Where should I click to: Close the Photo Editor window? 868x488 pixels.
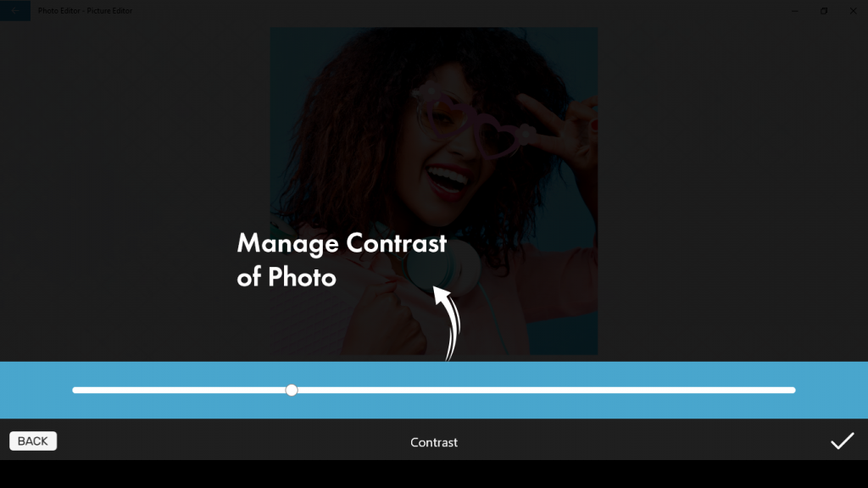click(x=853, y=10)
